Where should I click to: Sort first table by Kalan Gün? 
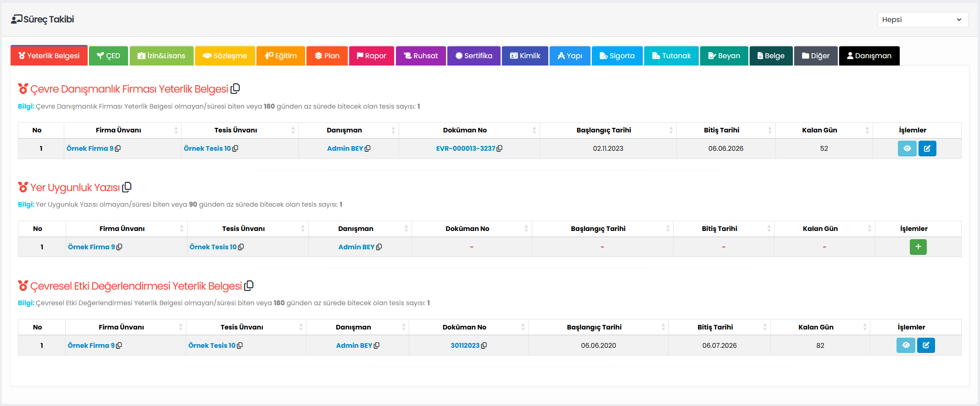tap(867, 131)
